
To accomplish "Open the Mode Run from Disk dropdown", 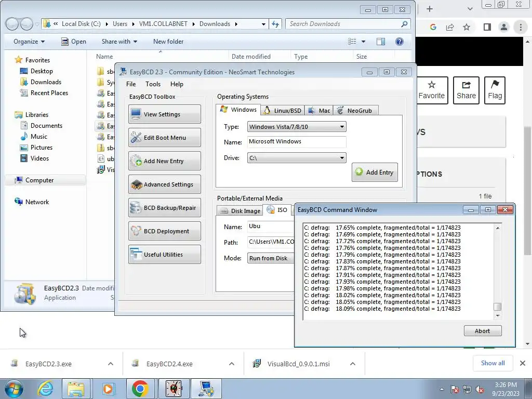I will click(x=271, y=258).
